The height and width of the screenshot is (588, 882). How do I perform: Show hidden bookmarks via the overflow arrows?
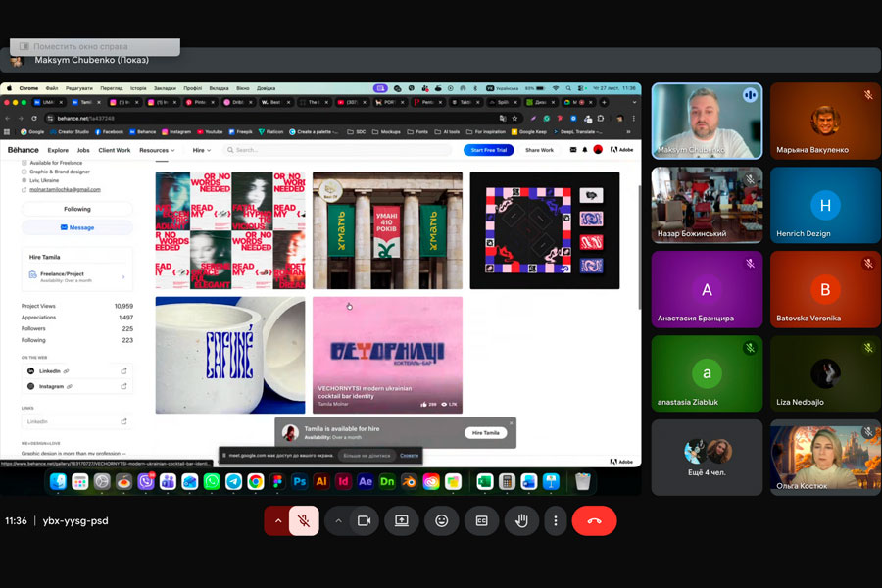point(628,132)
